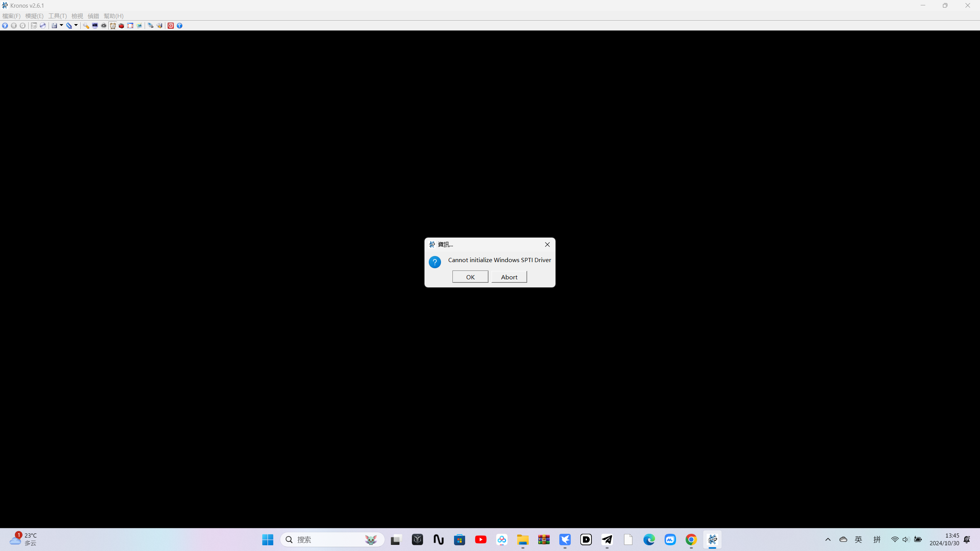Open the volume tray icon

906,540
